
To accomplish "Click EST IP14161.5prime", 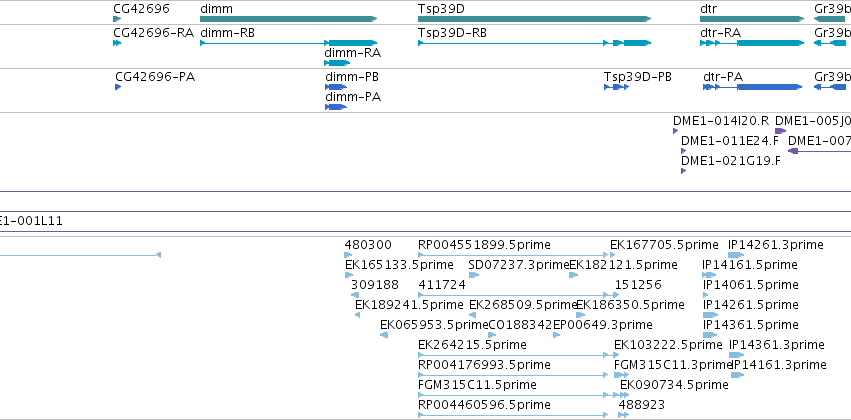I will 750,265.
